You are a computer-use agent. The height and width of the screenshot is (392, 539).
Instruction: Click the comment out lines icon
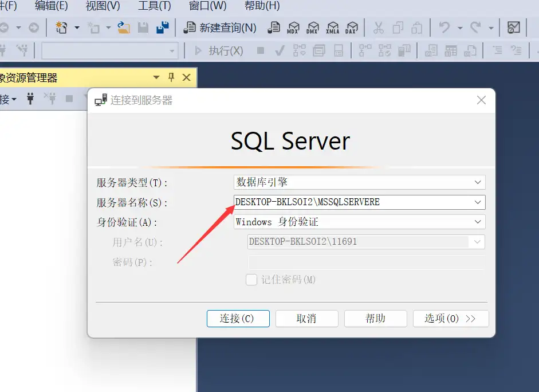click(x=497, y=51)
